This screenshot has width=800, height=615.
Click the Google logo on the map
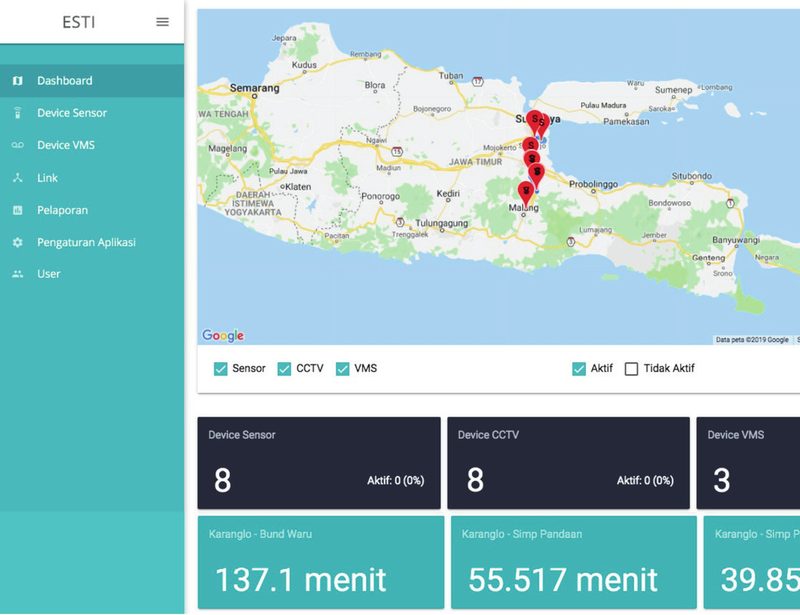[x=223, y=335]
